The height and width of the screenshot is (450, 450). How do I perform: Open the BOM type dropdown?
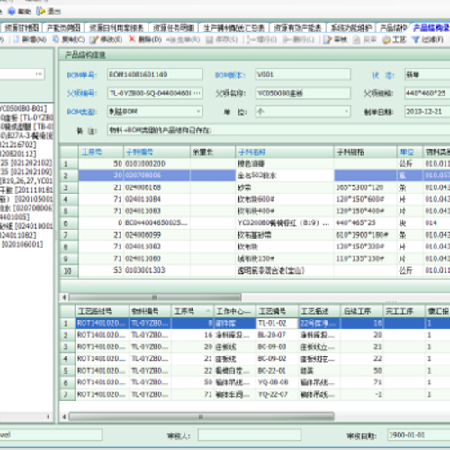coord(198,111)
